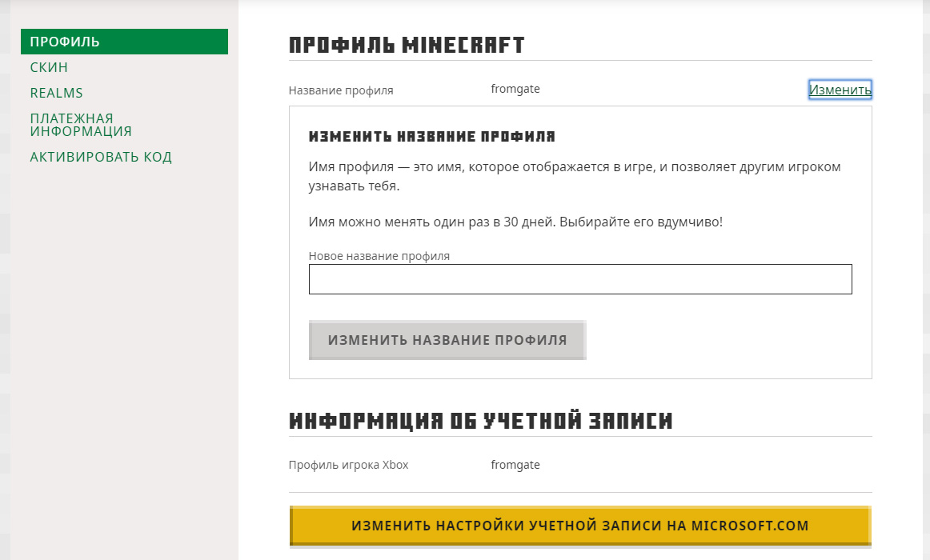This screenshot has height=560, width=930.
Task: Go to the СКИН sidebar section
Action: pyautogui.click(x=49, y=67)
